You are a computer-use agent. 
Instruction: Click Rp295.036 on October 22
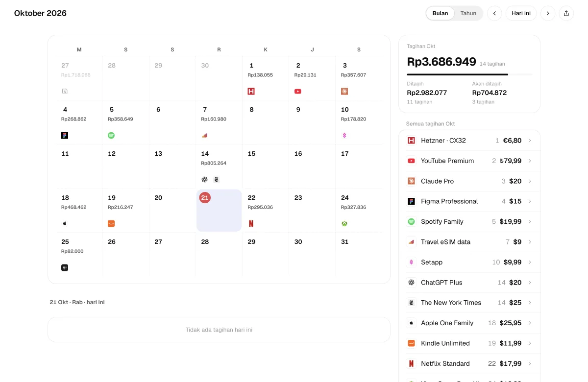260,207
